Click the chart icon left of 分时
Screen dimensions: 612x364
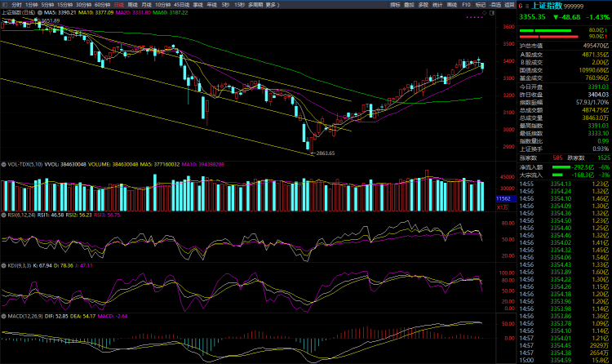pos(5,5)
